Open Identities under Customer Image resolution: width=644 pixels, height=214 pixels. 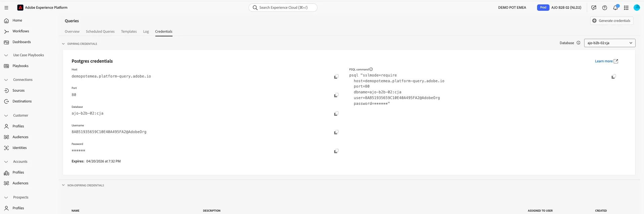click(20, 148)
